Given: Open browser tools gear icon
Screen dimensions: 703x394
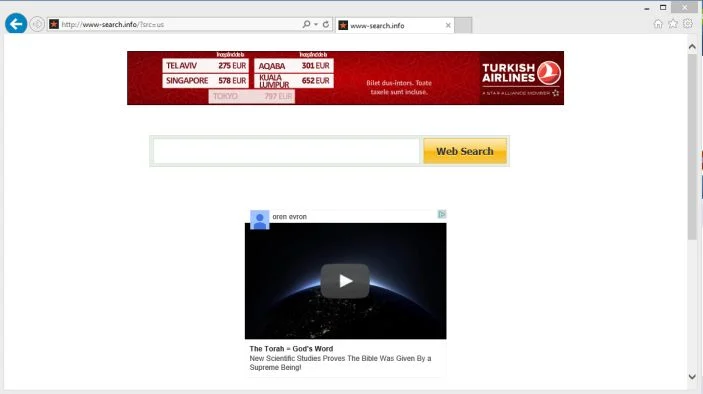Looking at the screenshot, I should [688, 24].
